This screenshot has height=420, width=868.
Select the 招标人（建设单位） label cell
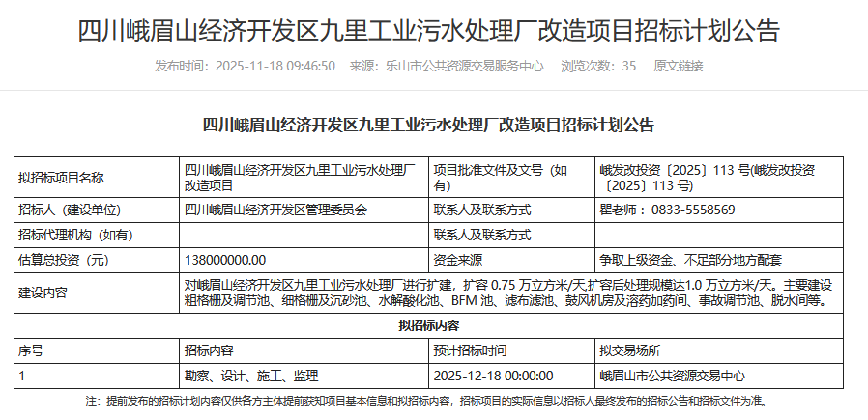[74, 210]
